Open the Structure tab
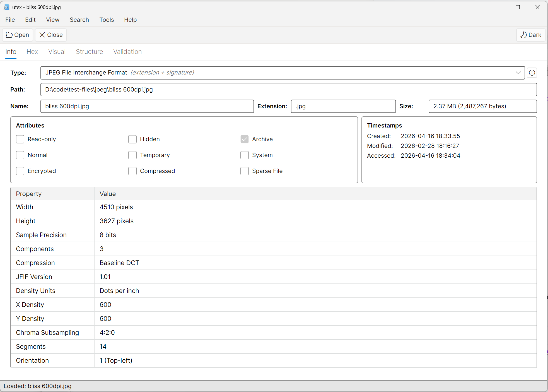Screen dimensions: 548x392 89,52
